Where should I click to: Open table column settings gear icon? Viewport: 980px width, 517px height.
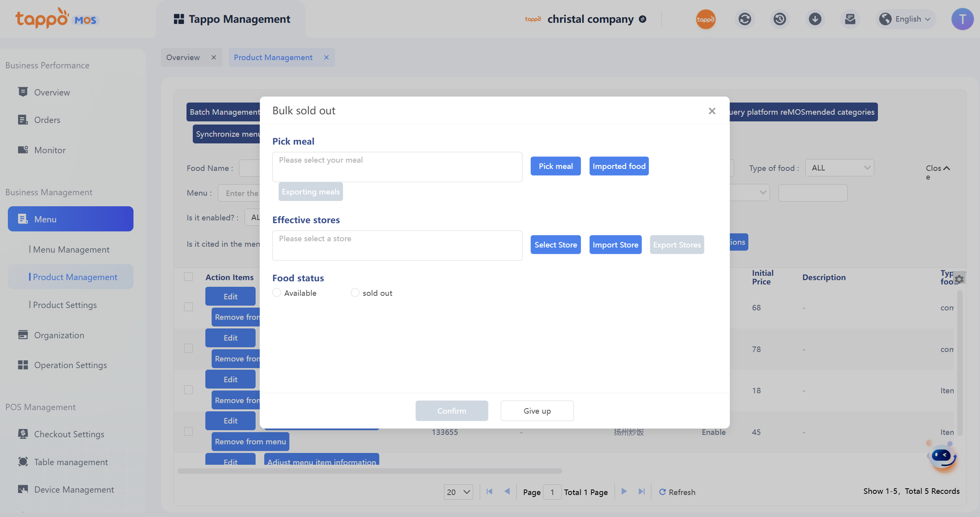(x=959, y=279)
